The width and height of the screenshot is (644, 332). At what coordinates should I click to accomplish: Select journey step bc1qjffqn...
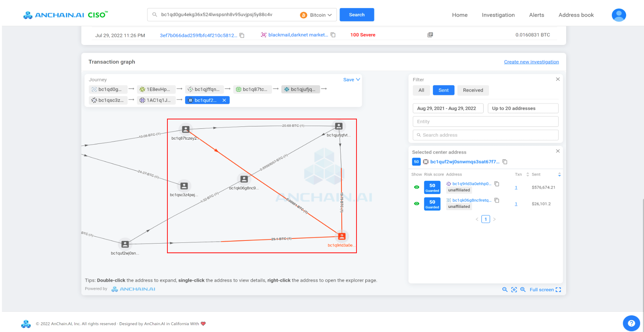[204, 89]
